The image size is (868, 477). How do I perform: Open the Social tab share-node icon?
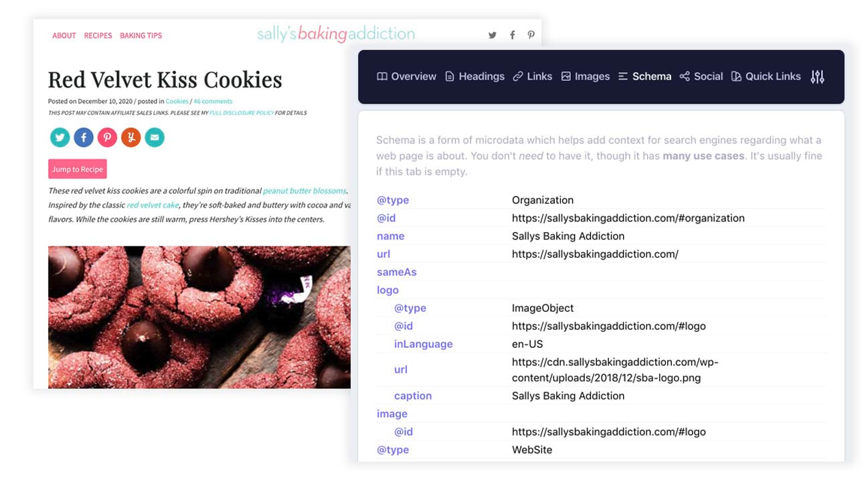(685, 76)
